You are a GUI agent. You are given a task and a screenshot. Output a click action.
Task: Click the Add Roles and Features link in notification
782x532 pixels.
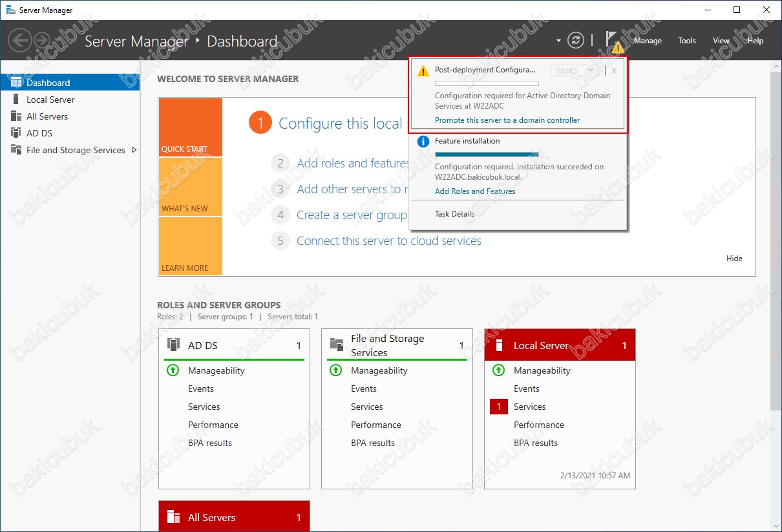[x=475, y=191]
